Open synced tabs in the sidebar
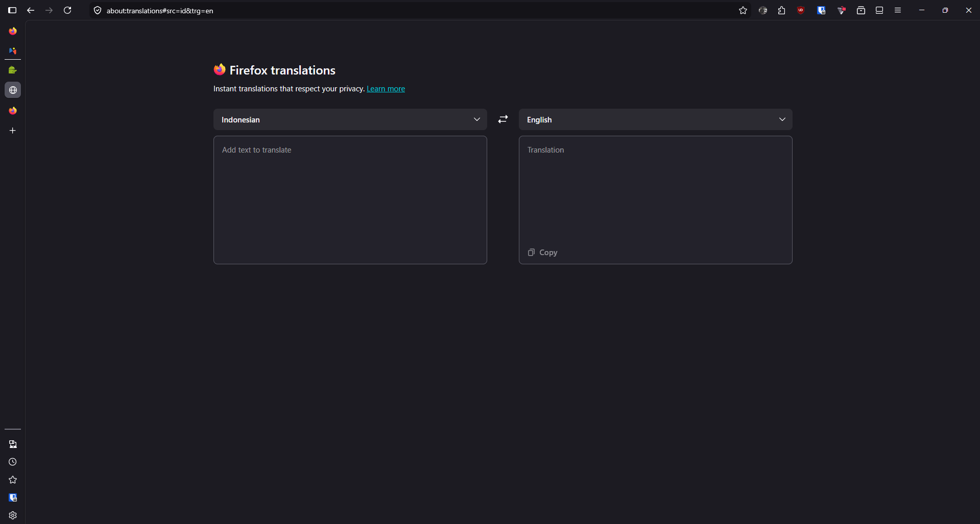980x524 pixels. click(13, 444)
